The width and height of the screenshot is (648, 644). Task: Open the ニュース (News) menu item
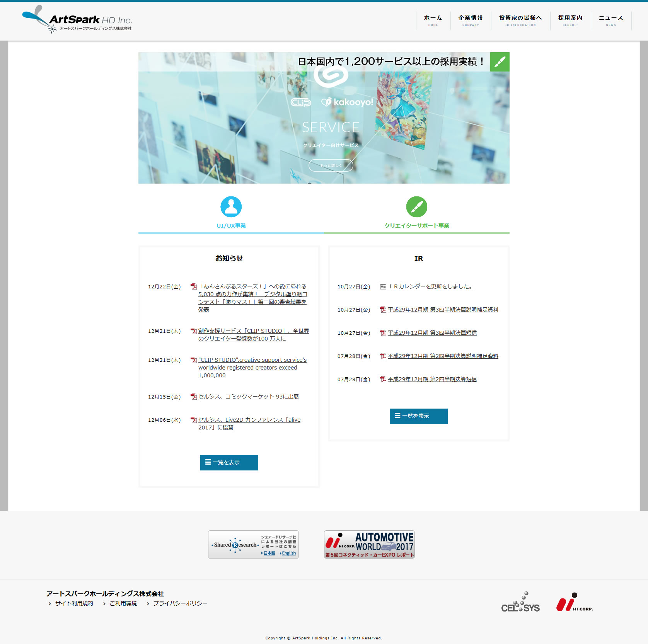pos(611,20)
